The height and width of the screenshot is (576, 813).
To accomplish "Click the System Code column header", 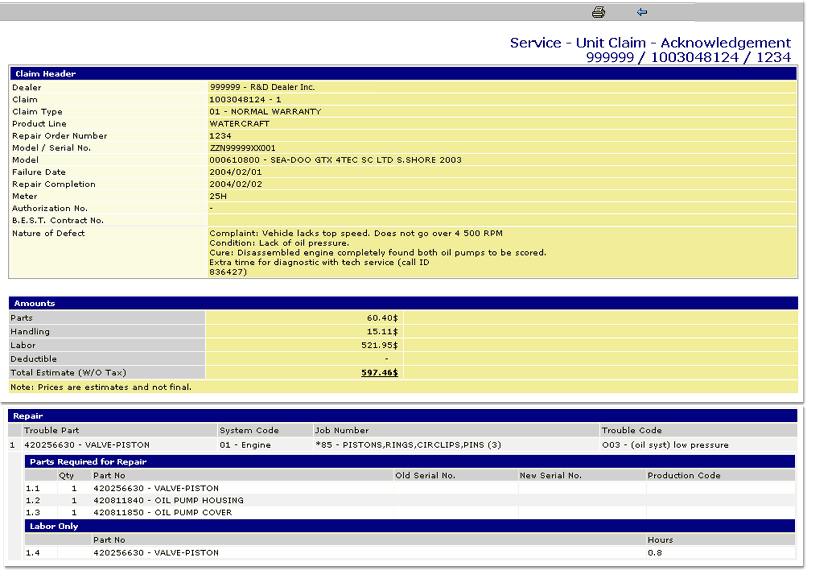I will click(x=249, y=430).
